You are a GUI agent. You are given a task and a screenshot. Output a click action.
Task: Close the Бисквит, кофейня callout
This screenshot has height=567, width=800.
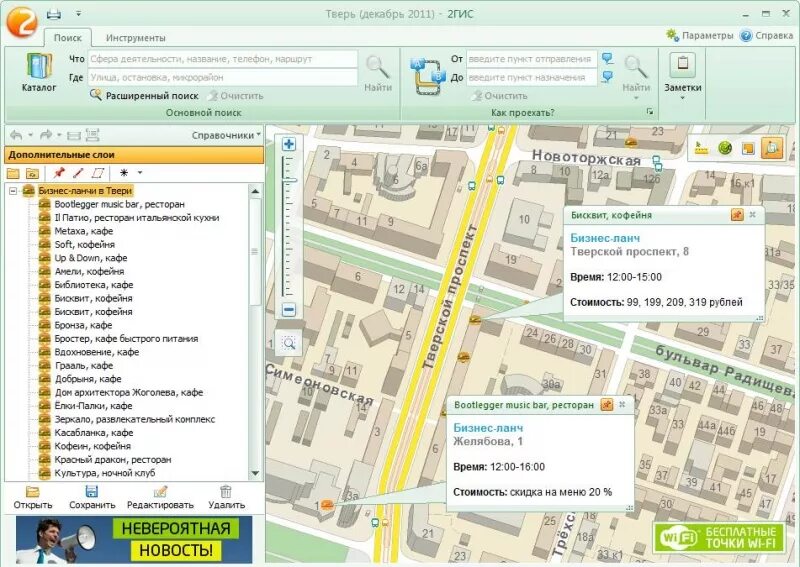753,215
